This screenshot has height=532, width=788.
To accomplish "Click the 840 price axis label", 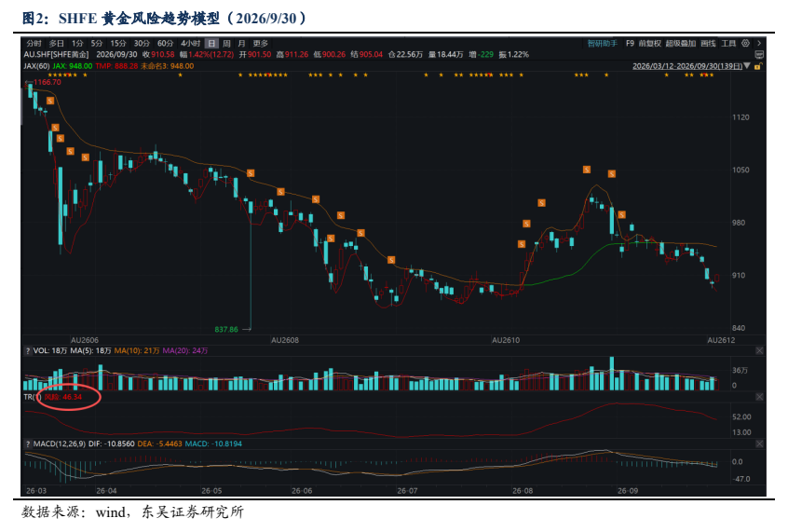I will pos(739,328).
